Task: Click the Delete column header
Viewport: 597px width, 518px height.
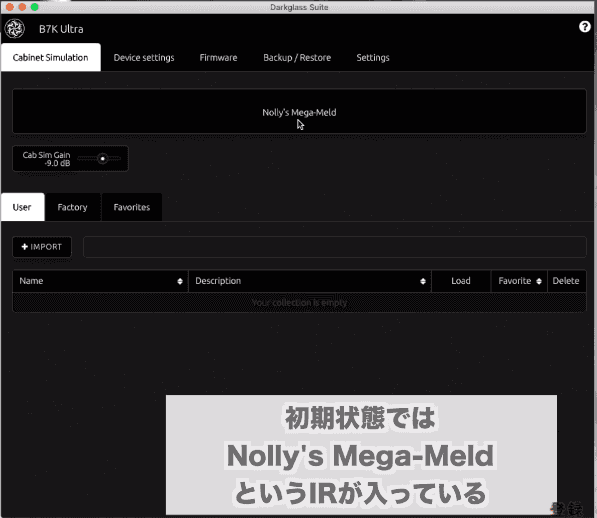Action: pos(566,281)
